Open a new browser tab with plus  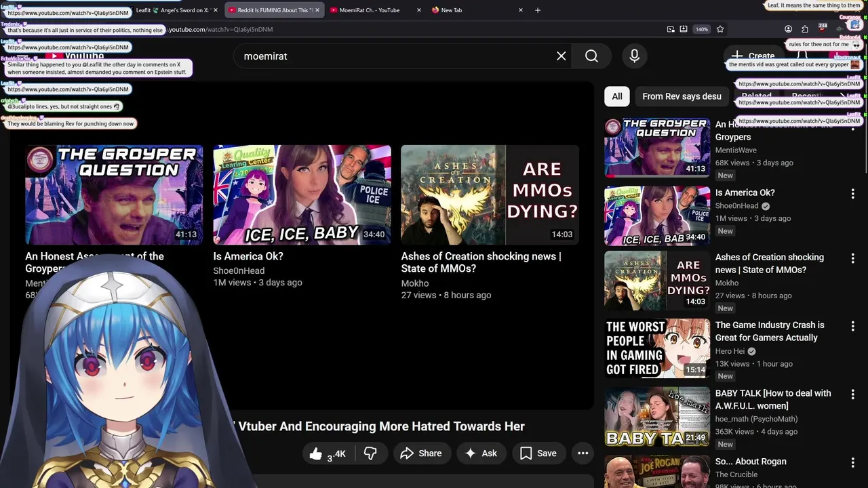(538, 10)
